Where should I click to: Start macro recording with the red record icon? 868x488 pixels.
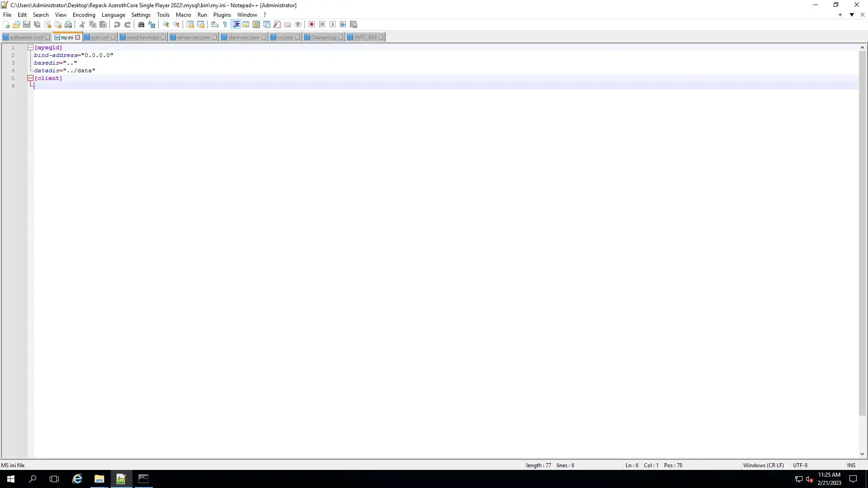[312, 24]
